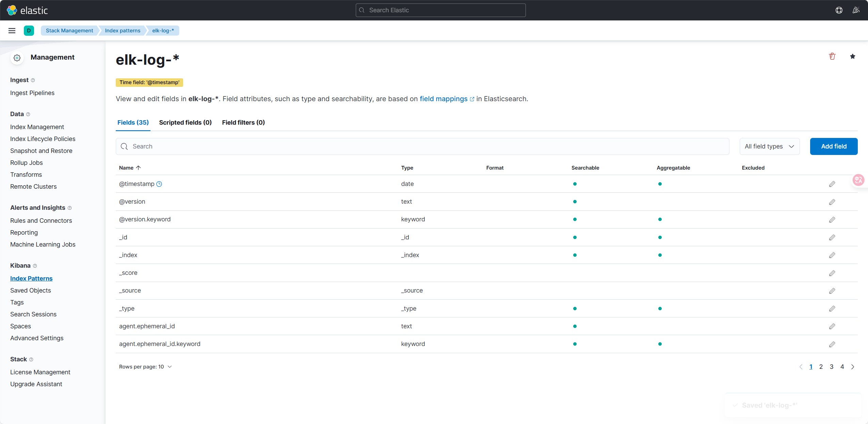Open Ingest Pipelines in sidebar
Viewport: 868px width, 424px height.
[32, 93]
